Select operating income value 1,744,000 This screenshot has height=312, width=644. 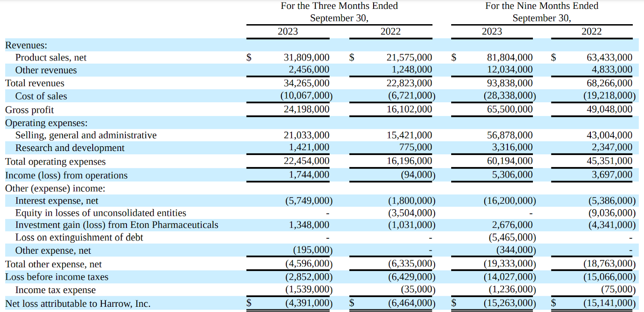point(309,174)
